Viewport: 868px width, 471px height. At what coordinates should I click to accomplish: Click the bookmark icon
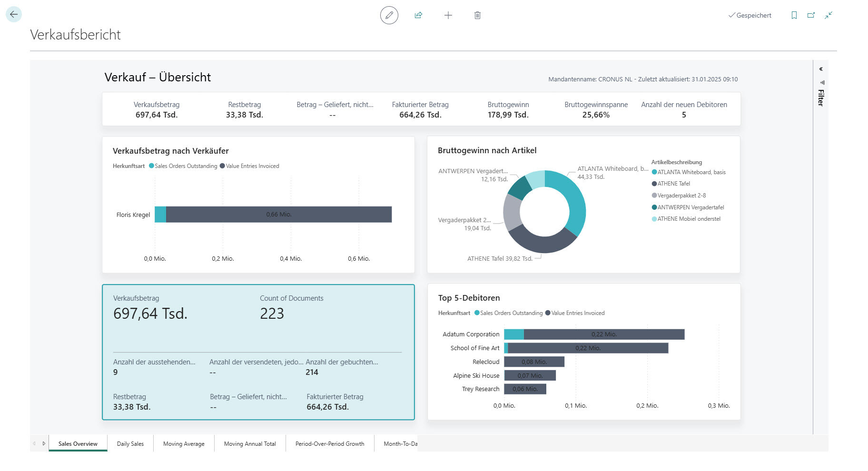[794, 15]
